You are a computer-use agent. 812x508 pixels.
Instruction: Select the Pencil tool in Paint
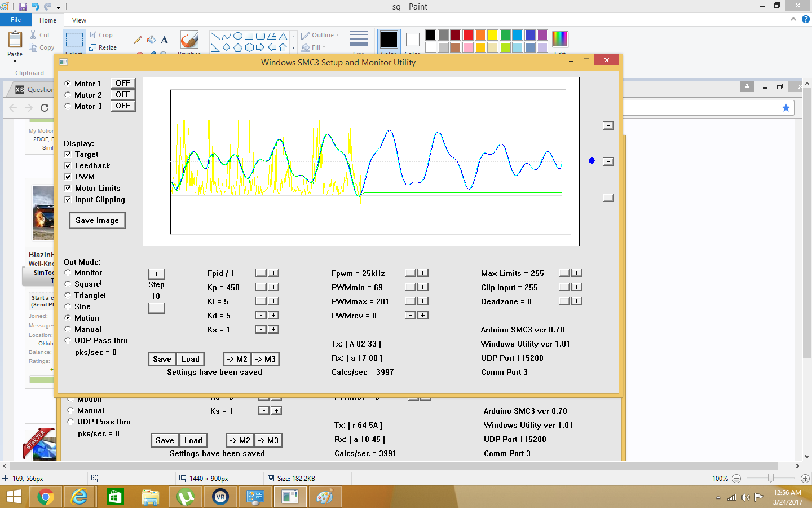[138, 40]
